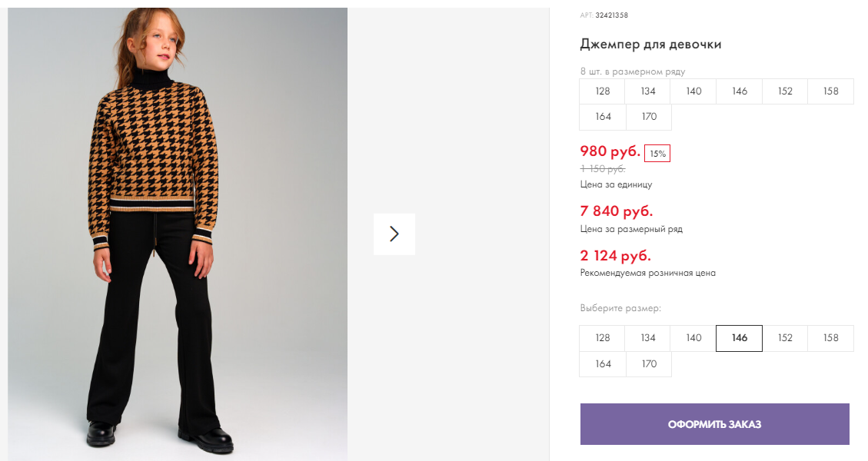Click size 128 in the size-range row
This screenshot has height=461, width=868.
[x=602, y=91]
